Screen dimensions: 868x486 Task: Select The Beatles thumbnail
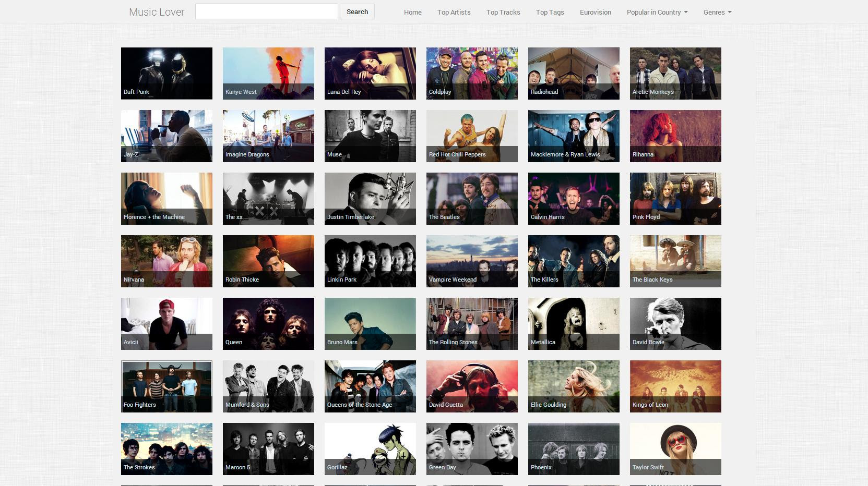point(472,199)
